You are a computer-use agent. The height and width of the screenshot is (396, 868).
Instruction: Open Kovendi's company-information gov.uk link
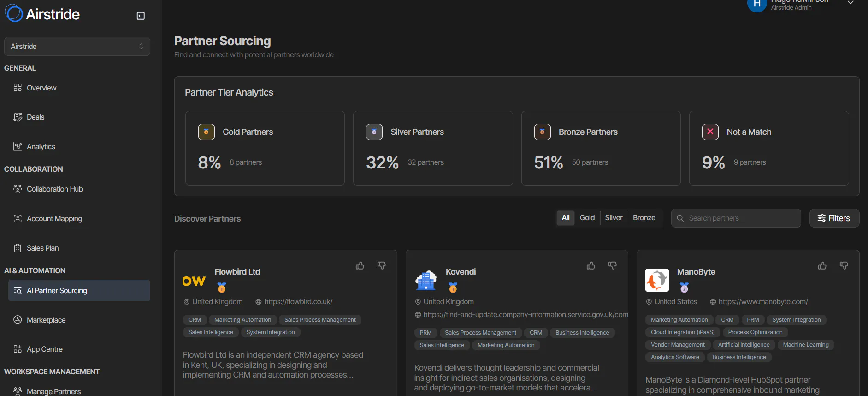[x=526, y=315]
